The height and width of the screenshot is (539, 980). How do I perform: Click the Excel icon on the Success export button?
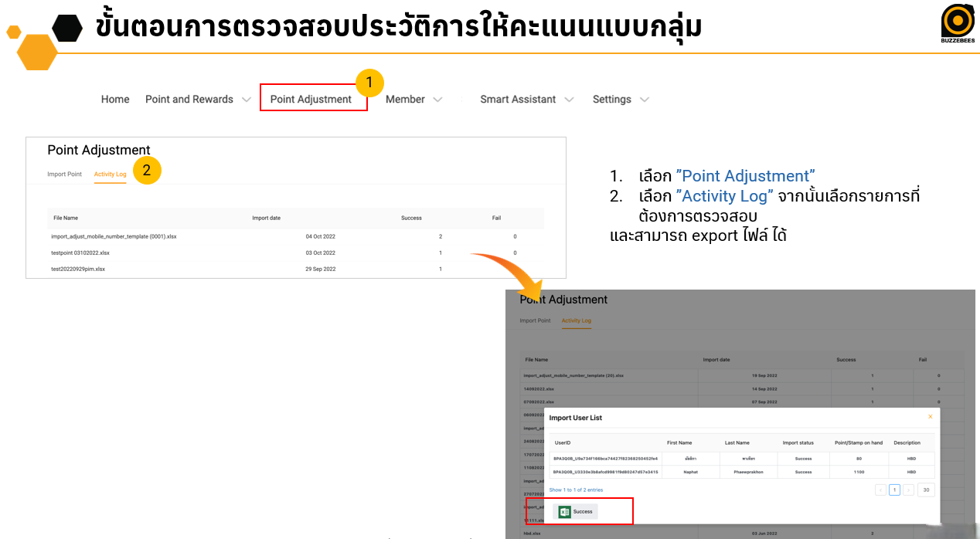(x=563, y=511)
